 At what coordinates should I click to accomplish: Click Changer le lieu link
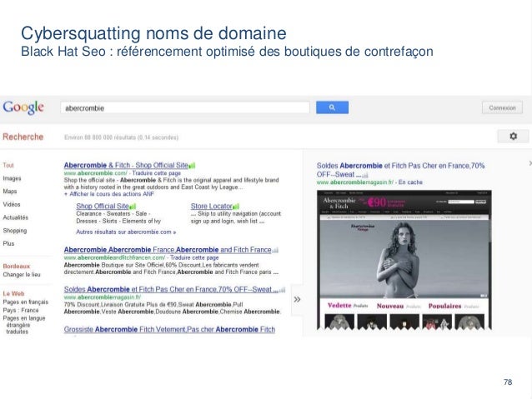pos(22,275)
